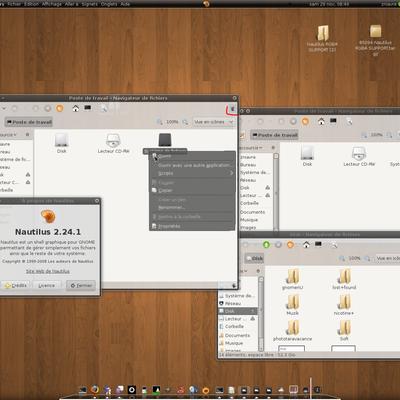Image resolution: width=400 pixels, height=400 pixels.
Task: Choose Mettre à la corbeille in context menu
Action: (192, 217)
